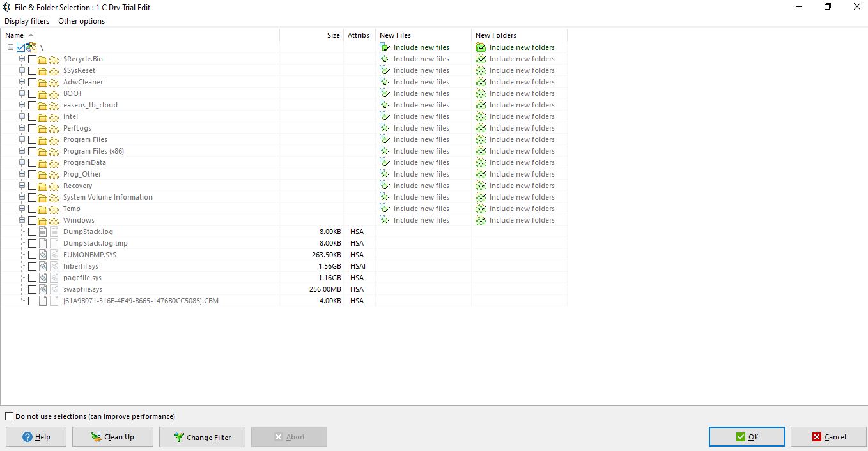Click Include new files icon in Temp row
Image resolution: width=868 pixels, height=451 pixels.
point(385,209)
